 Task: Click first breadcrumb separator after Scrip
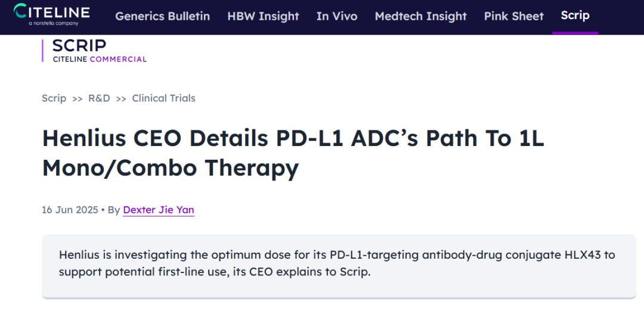coord(78,99)
